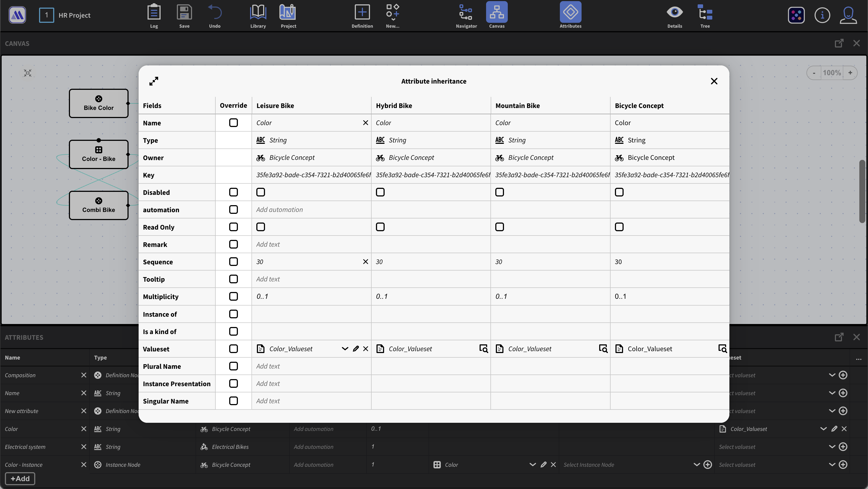Click the fit-to-screen icon on canvas

pos(28,73)
